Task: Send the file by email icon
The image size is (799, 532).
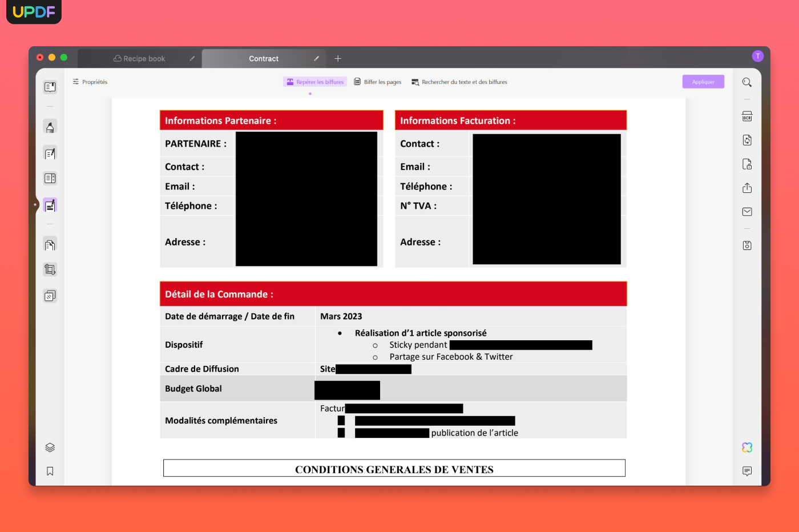Action: (747, 212)
